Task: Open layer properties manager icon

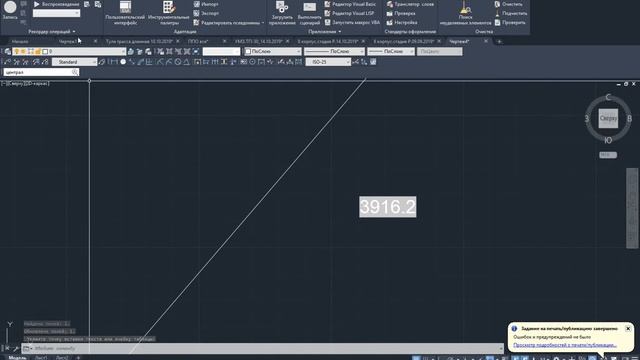Action: point(7,51)
